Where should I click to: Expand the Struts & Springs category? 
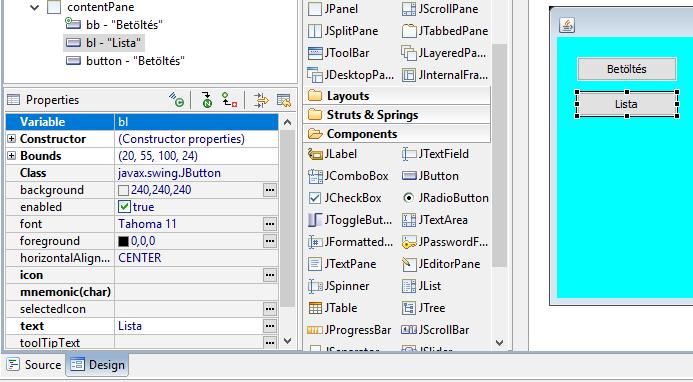397,115
